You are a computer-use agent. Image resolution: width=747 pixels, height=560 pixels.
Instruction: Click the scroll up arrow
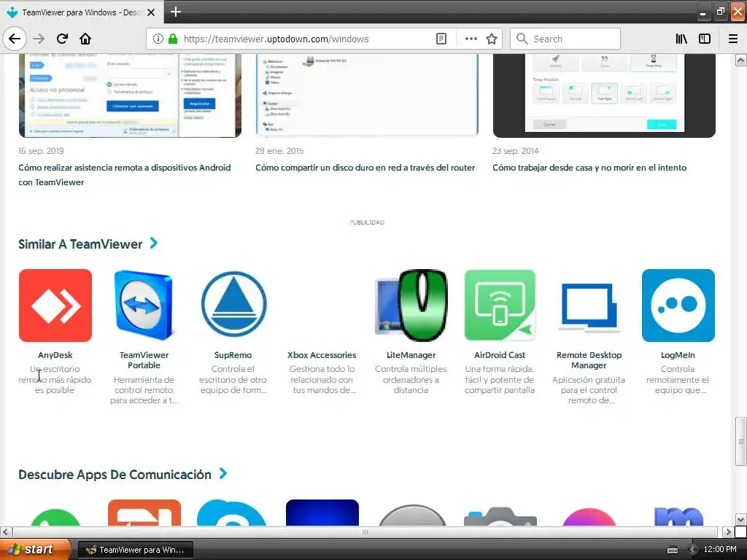[740, 60]
